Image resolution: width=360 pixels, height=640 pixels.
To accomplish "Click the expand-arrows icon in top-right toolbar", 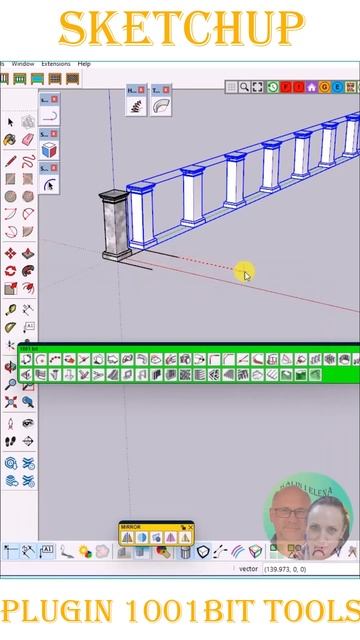I will pyautogui.click(x=257, y=87).
